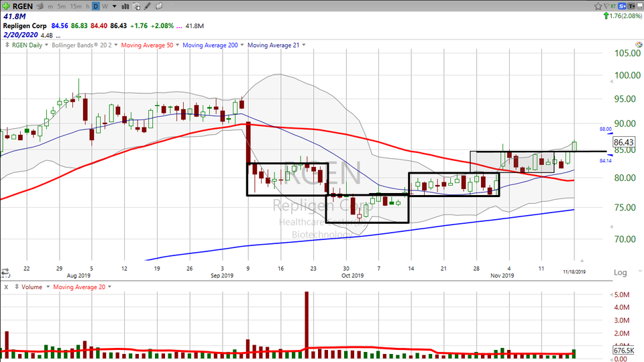Click the Moving Average 20 volume label
The image size is (644, 362).
tap(79, 287)
